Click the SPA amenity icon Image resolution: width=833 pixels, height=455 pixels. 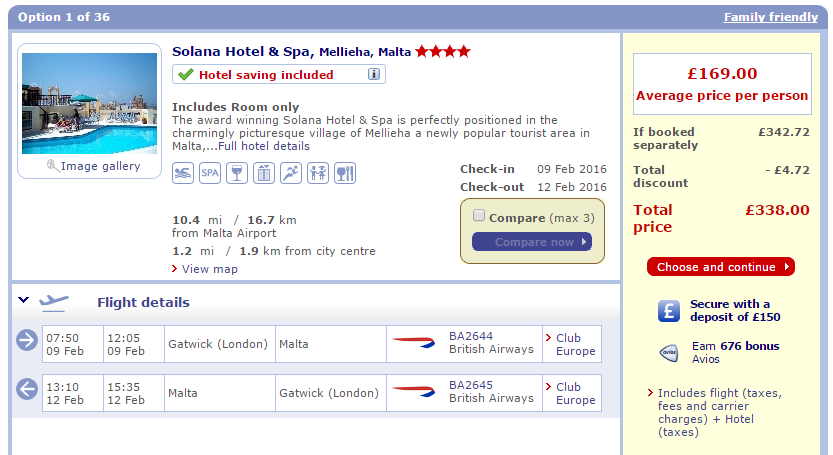pos(210,173)
